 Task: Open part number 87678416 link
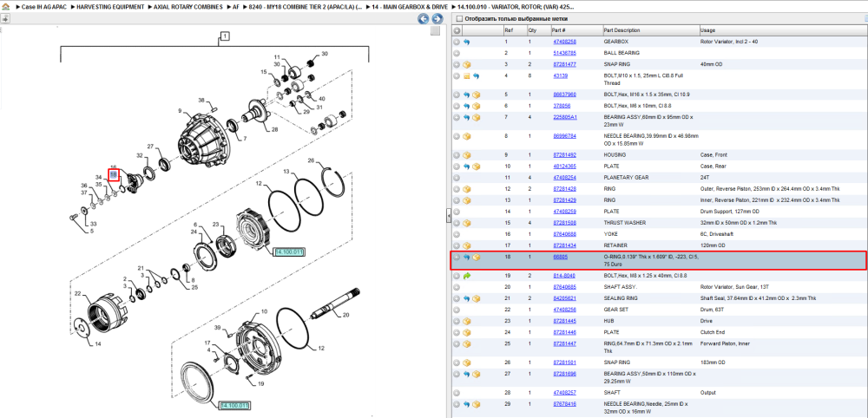click(565, 404)
